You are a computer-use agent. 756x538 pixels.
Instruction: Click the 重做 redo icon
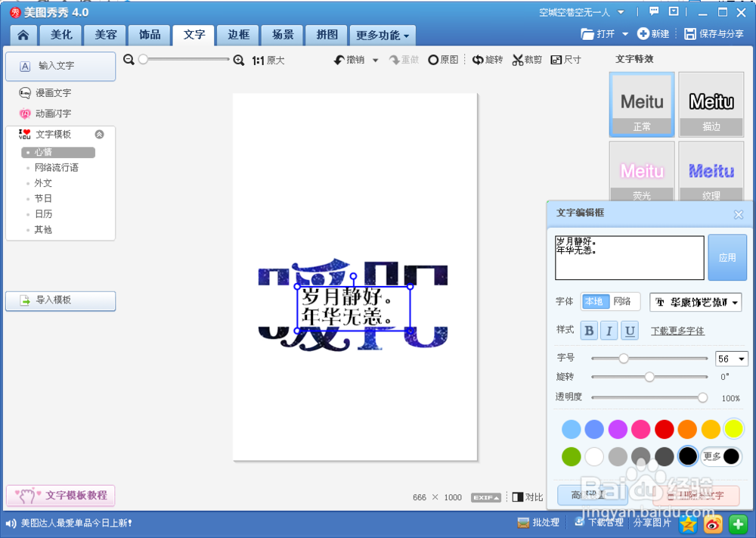[395, 60]
